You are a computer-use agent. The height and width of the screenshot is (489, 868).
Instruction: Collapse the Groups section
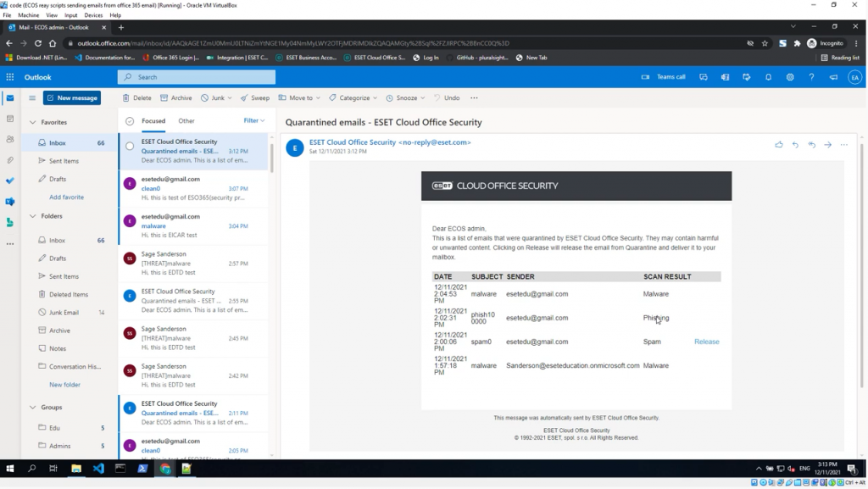pyautogui.click(x=32, y=407)
